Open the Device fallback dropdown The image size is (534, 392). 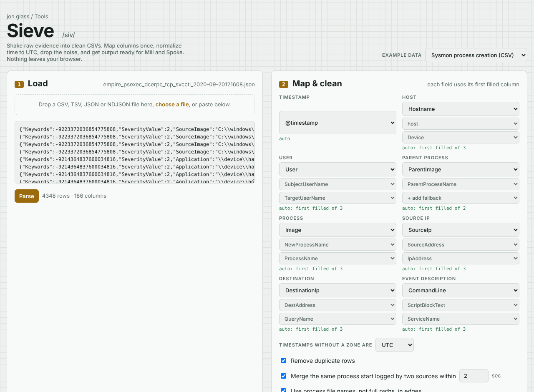click(461, 138)
